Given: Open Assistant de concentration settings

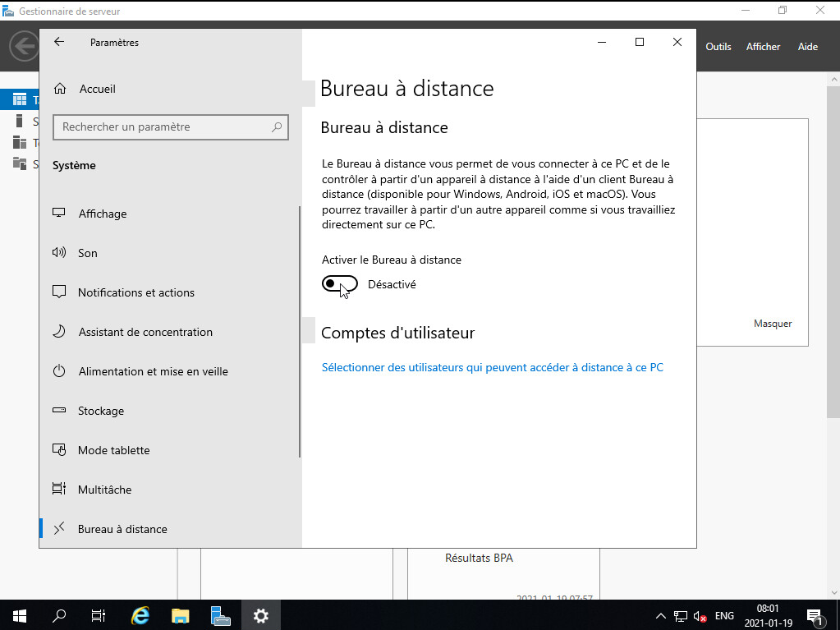Looking at the screenshot, I should (145, 332).
